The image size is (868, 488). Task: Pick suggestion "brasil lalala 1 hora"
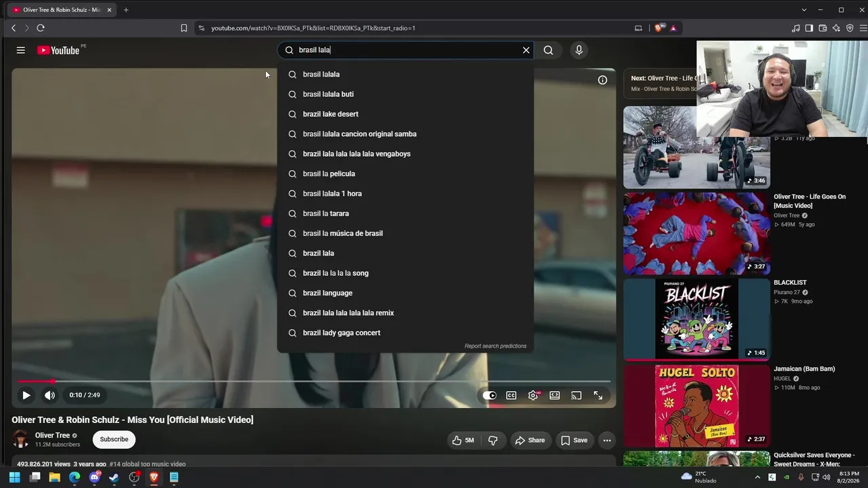tap(406, 194)
